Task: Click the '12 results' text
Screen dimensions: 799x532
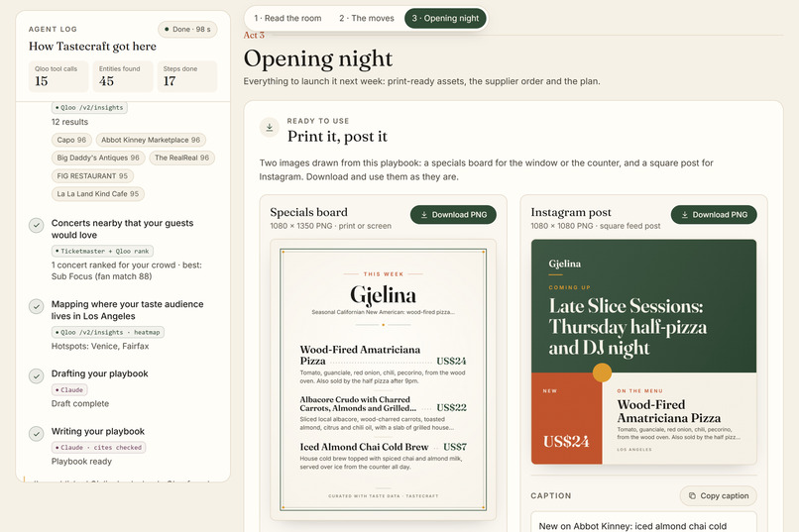Action: (69, 122)
